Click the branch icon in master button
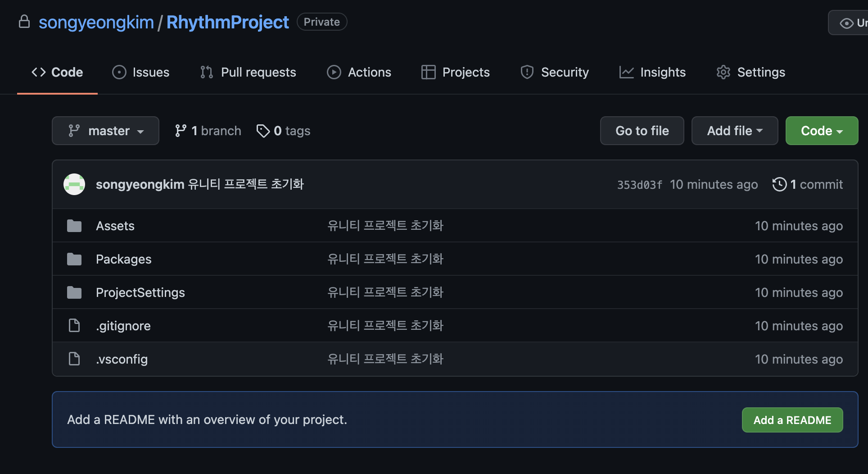Screen dimensions: 868x474 coord(74,131)
